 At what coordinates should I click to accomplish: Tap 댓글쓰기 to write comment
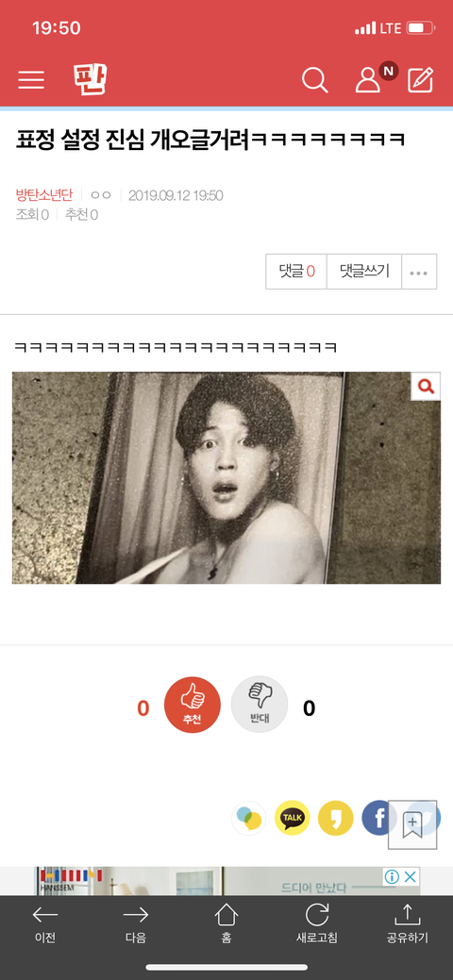(x=364, y=272)
